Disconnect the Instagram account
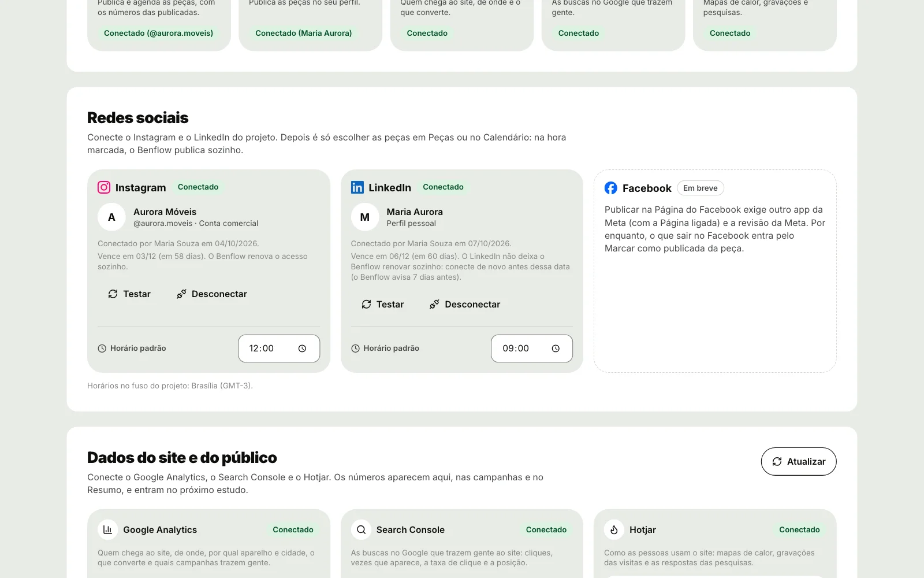Screen dimensions: 924x578 tap(212, 294)
